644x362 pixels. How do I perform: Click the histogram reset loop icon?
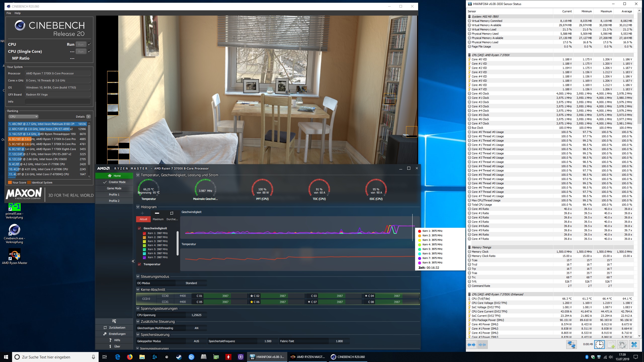click(172, 213)
